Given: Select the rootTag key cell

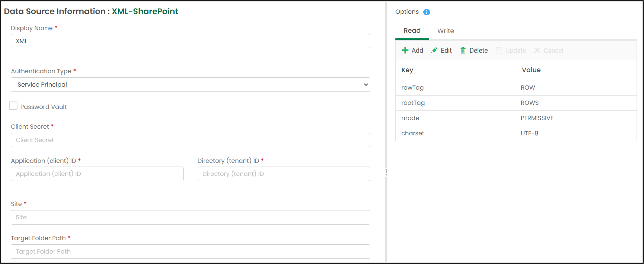Looking at the screenshot, I should [456, 103].
